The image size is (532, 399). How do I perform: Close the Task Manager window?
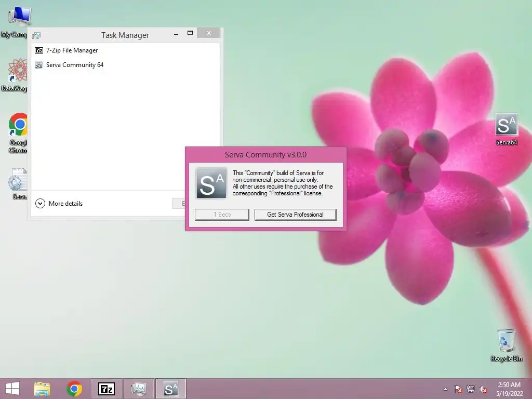coord(209,33)
